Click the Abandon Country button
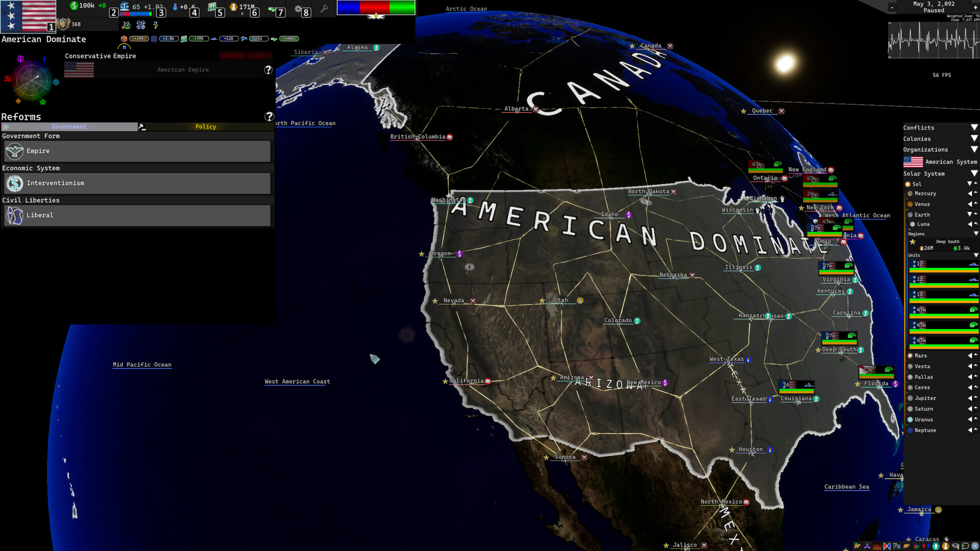Image resolution: width=980 pixels, height=551 pixels. pyautogui.click(x=246, y=56)
